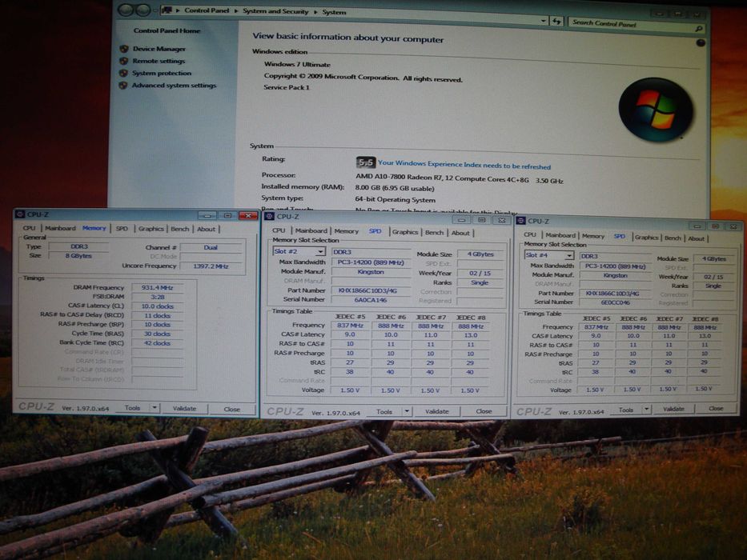Click Windows Experience Index refresh link
The width and height of the screenshot is (747, 560).
pos(464,165)
